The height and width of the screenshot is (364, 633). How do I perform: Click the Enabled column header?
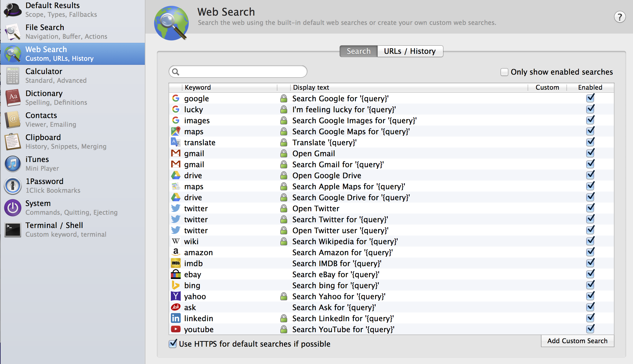coord(590,87)
